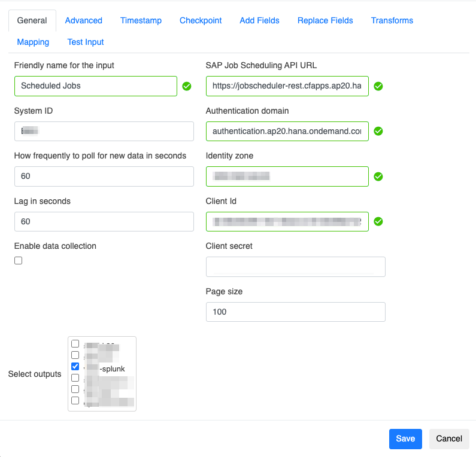476x457 pixels.
Task: Switch to the Advanced tab
Action: pos(83,20)
